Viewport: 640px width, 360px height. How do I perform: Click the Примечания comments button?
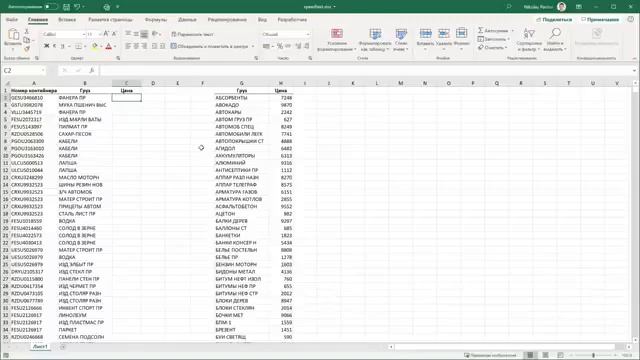coord(600,20)
